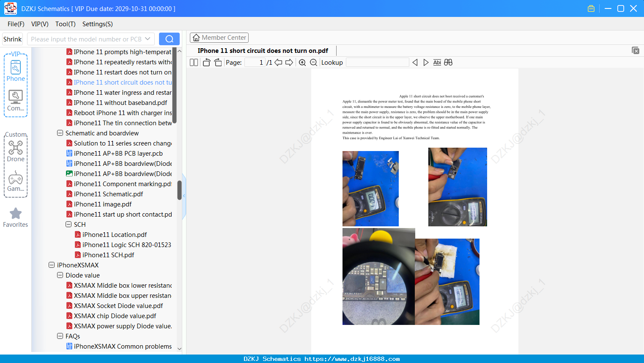
Task: Zoom out with magnifier minus icon
Action: tap(313, 62)
